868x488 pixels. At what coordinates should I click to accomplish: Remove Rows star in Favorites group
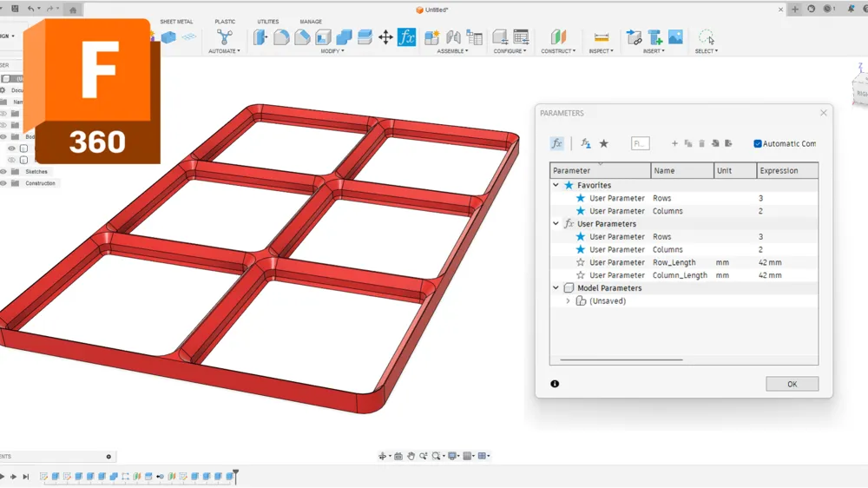click(580, 198)
